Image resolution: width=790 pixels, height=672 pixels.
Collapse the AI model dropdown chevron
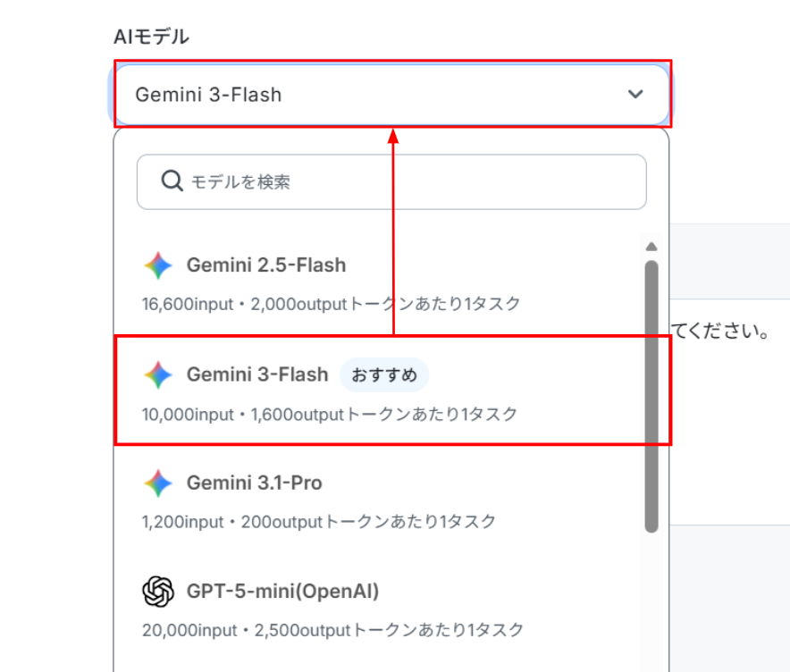coord(635,94)
